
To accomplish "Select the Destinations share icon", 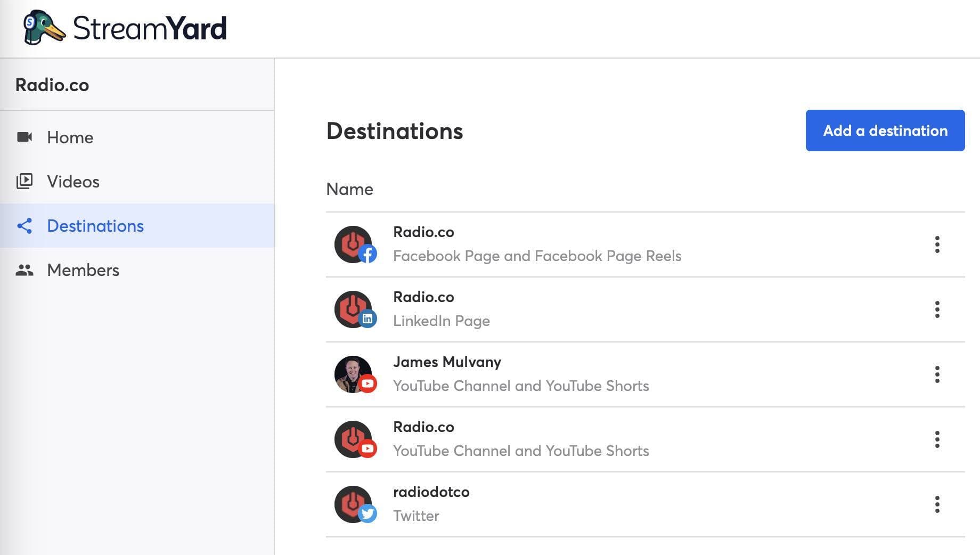I will click(x=25, y=226).
